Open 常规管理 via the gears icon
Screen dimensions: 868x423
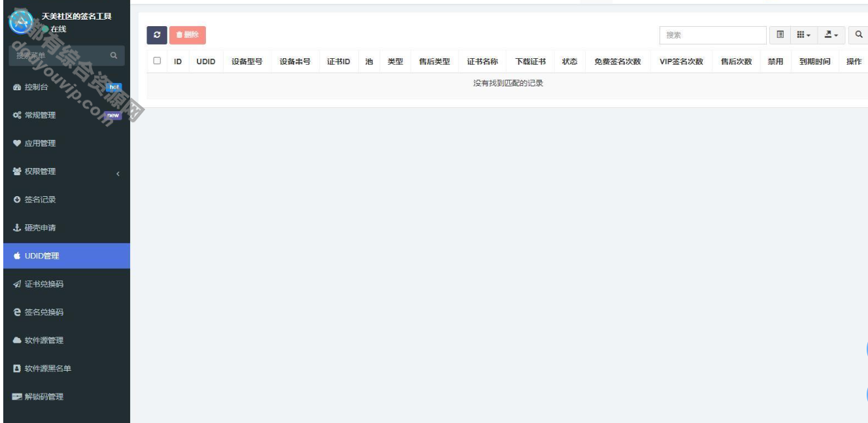(x=18, y=115)
